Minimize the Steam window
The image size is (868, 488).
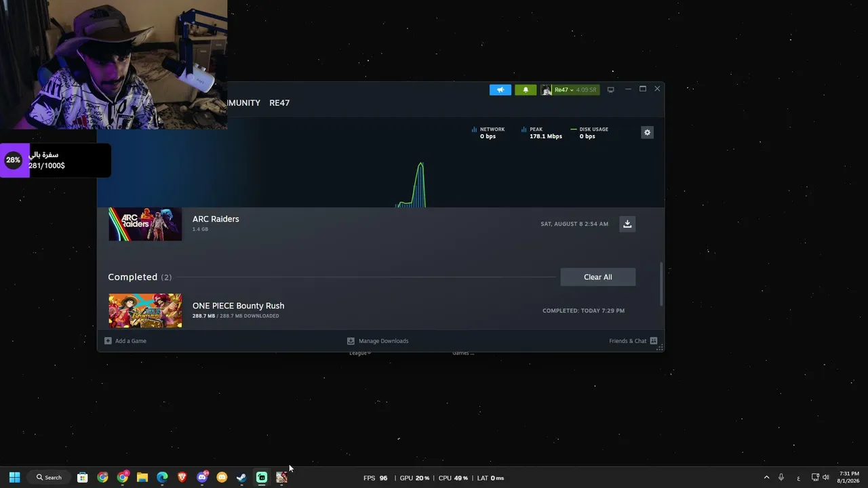[x=628, y=89]
